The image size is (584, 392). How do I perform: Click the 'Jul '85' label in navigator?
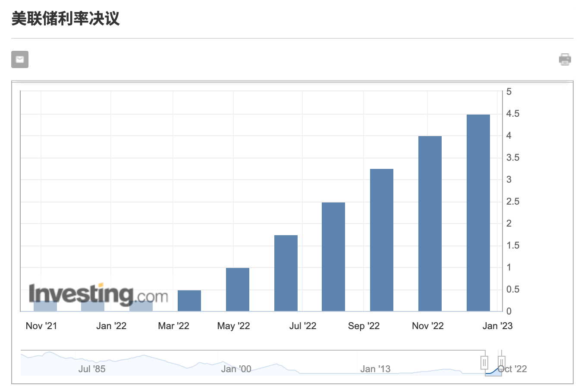tap(92, 369)
